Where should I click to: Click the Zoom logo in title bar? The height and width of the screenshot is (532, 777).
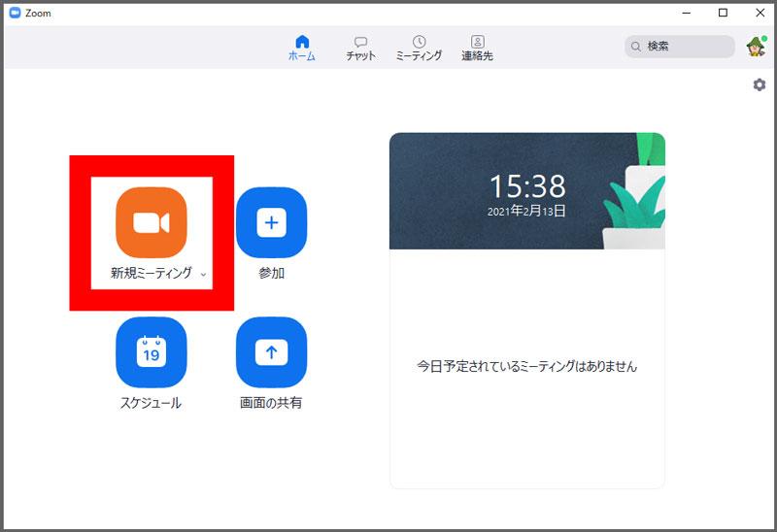(x=15, y=13)
